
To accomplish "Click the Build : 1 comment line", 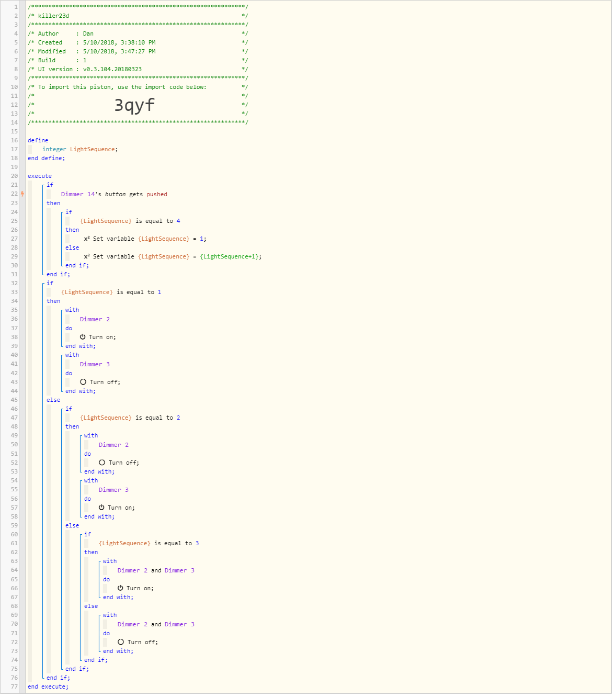I will [x=138, y=60].
